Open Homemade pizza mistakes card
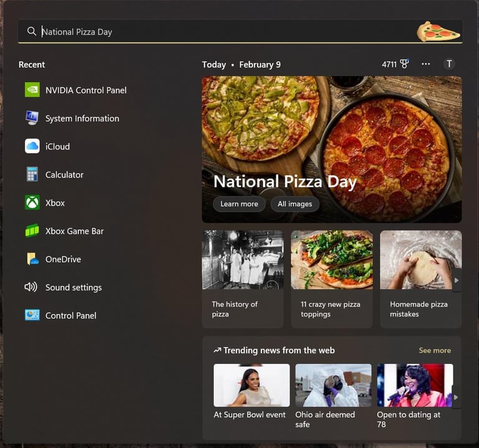479x448 pixels. point(420,279)
